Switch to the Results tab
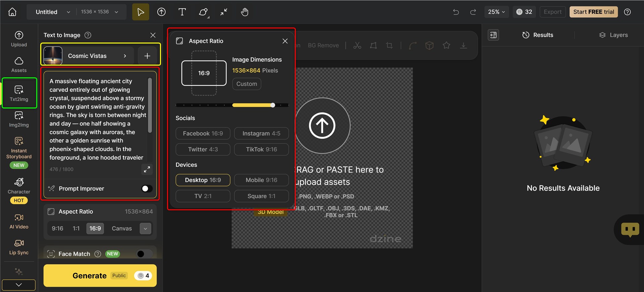This screenshot has width=644, height=292. 538,35
